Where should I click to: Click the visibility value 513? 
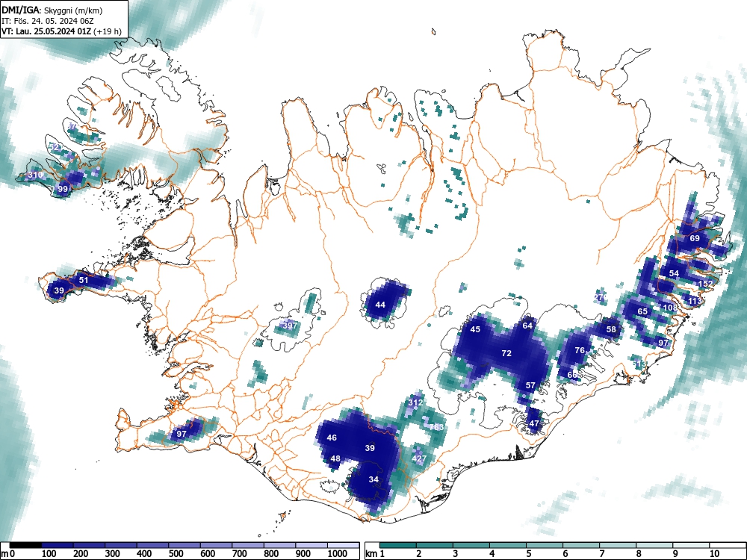click(x=641, y=364)
